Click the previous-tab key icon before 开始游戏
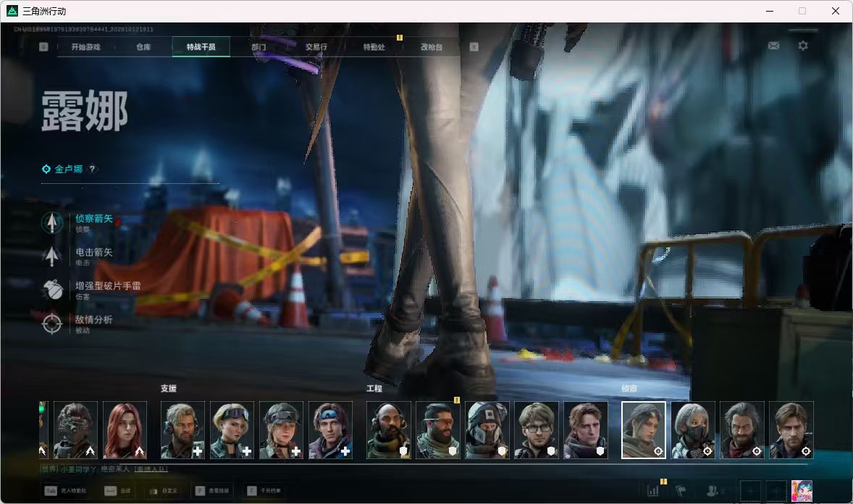 (x=43, y=47)
